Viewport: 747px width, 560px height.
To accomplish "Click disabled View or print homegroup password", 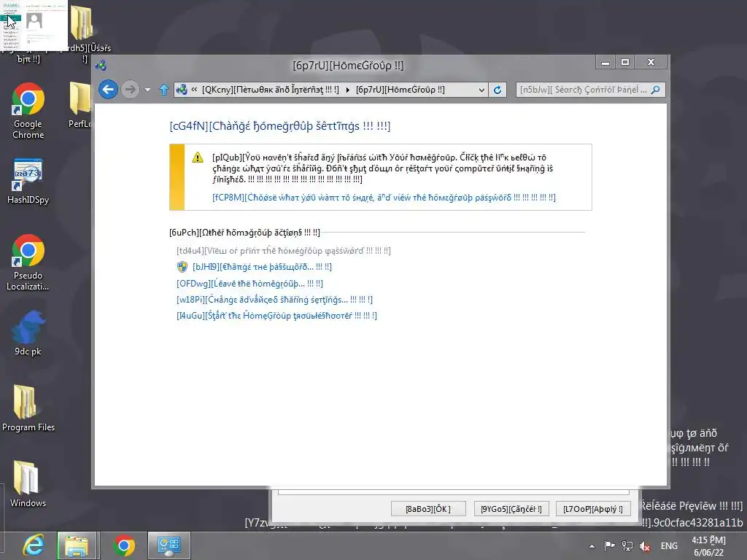I will click(x=284, y=251).
